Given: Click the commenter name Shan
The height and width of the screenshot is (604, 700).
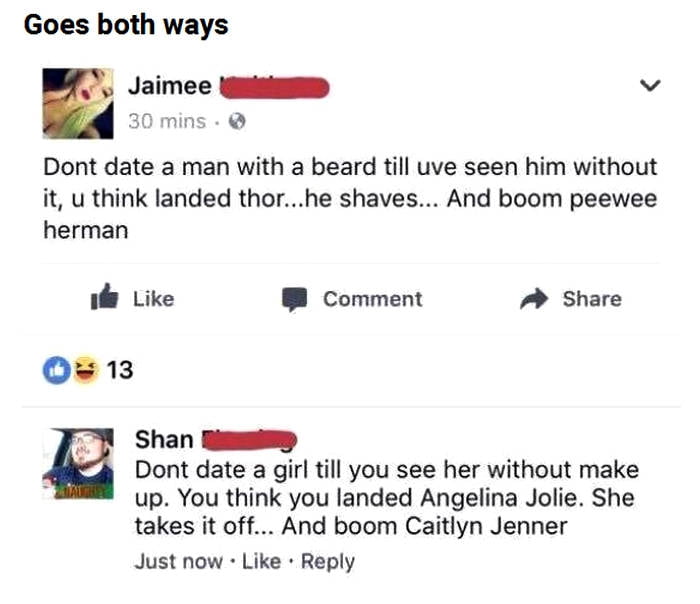Looking at the screenshot, I should coord(164,439).
